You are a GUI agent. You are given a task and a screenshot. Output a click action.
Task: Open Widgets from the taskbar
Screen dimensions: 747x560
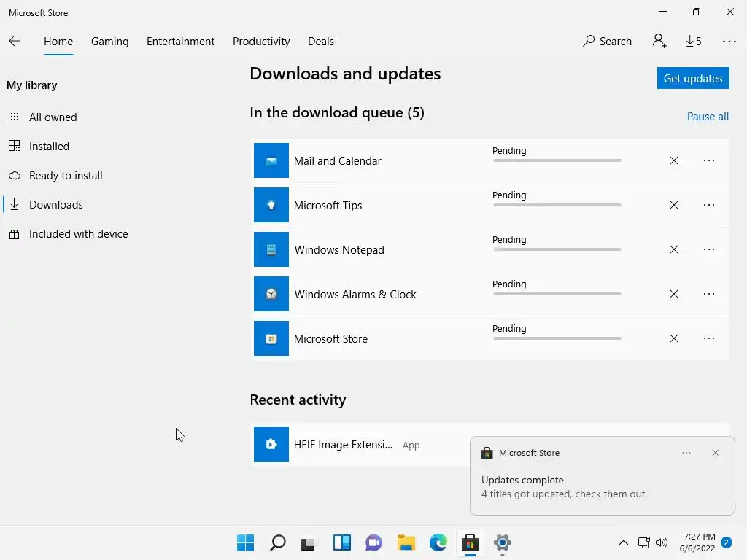pos(341,542)
